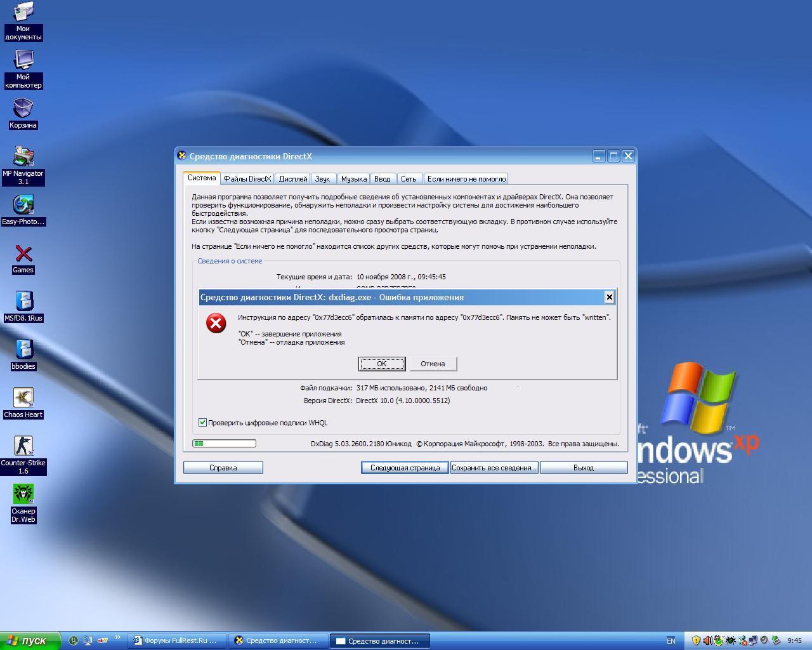Close the DirectX diagnostic window
812x650 pixels.
click(x=628, y=156)
